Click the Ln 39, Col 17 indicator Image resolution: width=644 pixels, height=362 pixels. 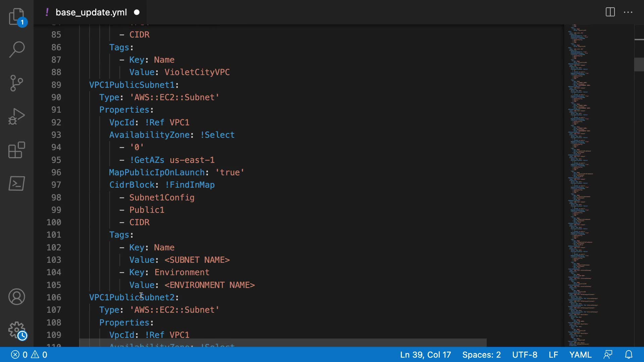point(425,355)
